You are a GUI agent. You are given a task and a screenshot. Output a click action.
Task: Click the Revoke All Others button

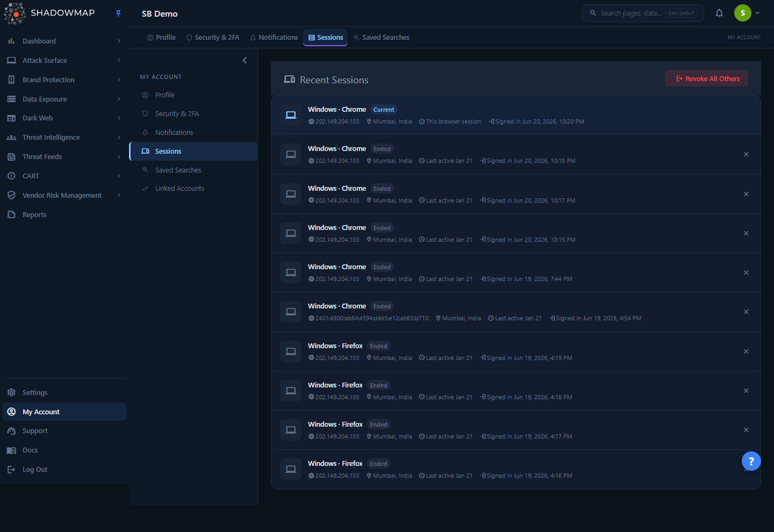[x=706, y=78]
